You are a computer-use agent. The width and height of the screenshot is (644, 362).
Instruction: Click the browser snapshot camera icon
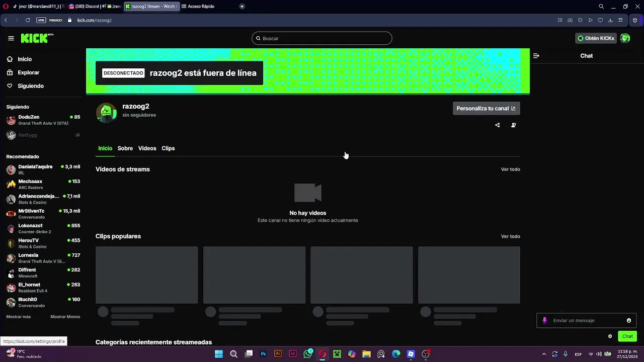tap(570, 20)
